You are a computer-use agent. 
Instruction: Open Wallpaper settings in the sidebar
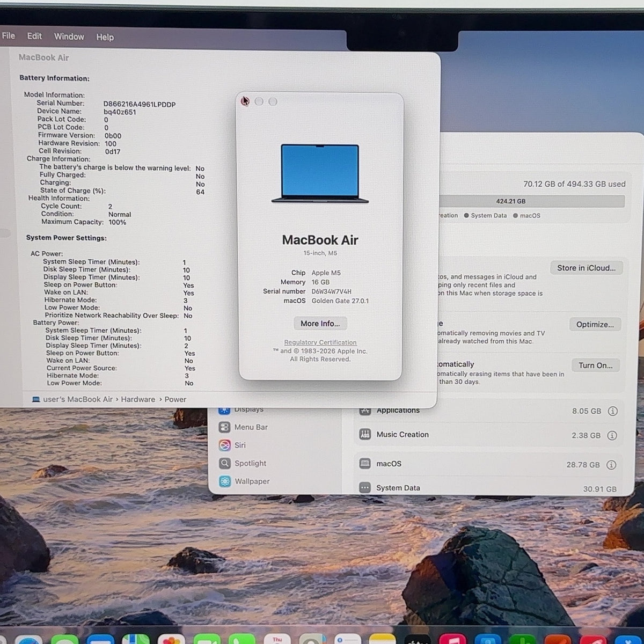click(244, 481)
